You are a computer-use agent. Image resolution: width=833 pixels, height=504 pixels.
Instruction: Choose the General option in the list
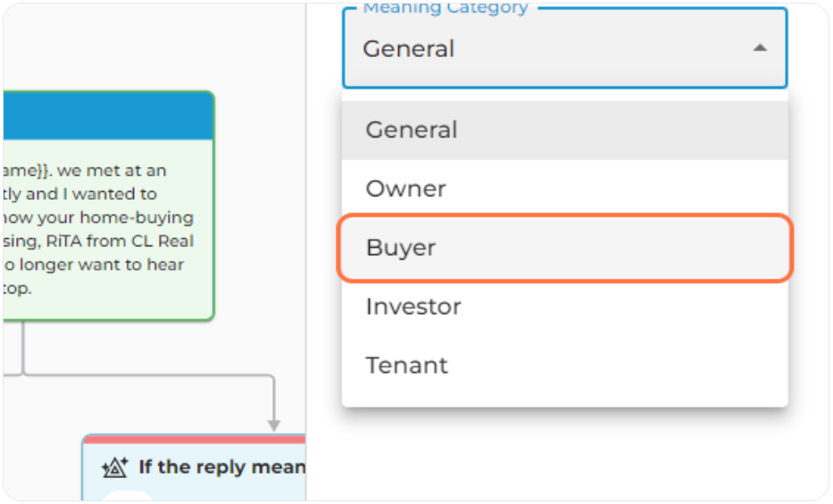click(565, 130)
